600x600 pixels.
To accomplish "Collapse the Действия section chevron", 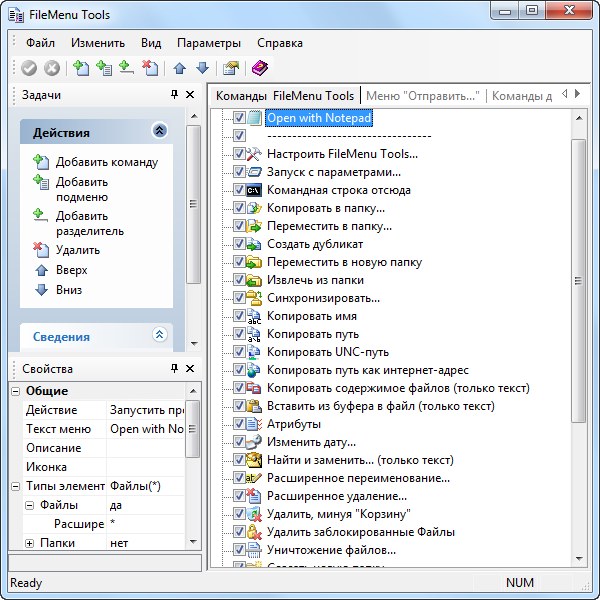I will (x=159, y=131).
